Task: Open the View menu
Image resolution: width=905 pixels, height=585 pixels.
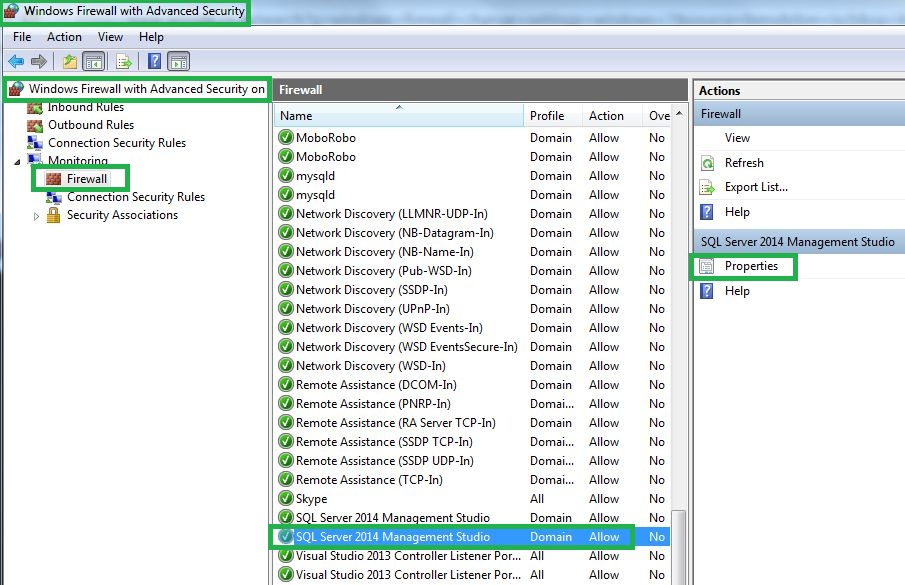Action: 110,37
